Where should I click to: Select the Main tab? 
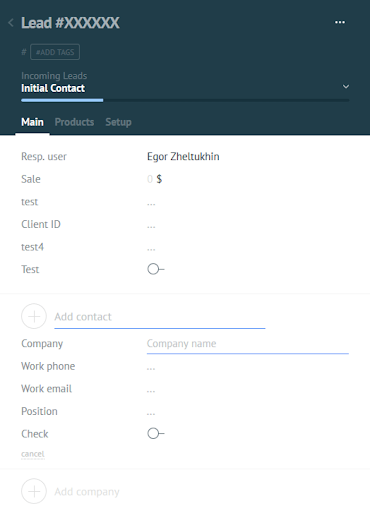[x=32, y=122]
